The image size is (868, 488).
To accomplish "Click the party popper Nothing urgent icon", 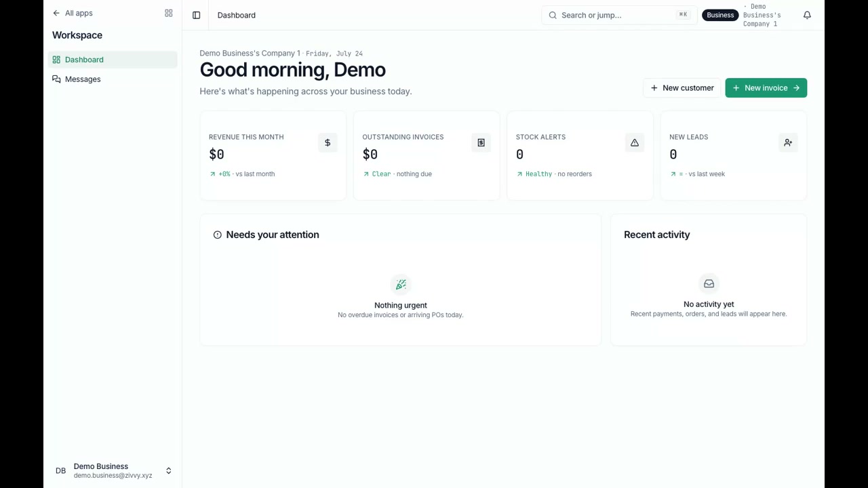I will tap(401, 284).
